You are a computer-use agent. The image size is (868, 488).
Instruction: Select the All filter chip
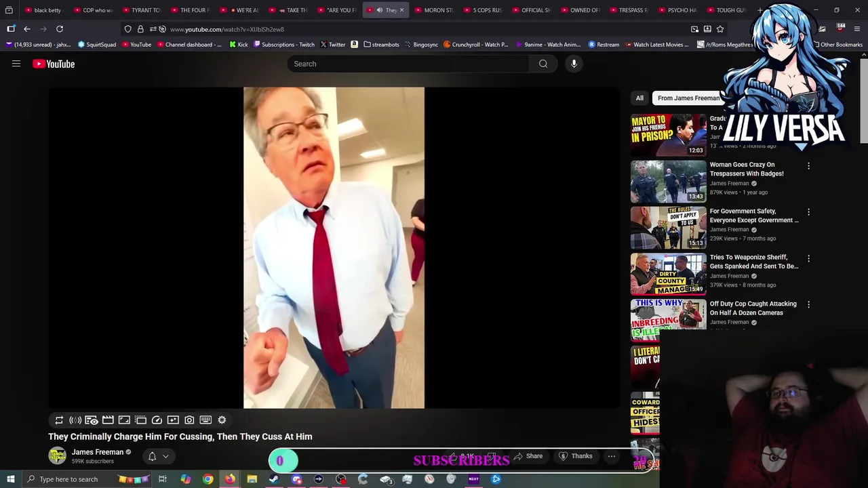pyautogui.click(x=639, y=98)
